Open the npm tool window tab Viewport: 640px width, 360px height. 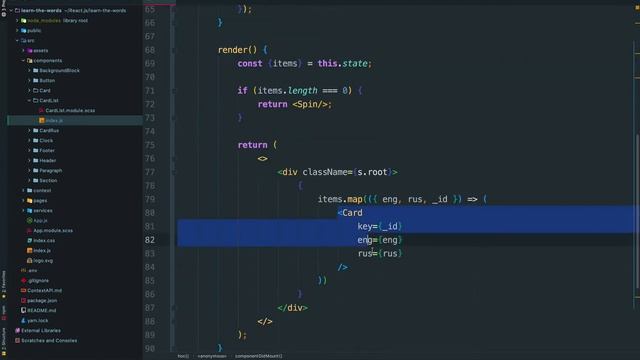pos(4,312)
